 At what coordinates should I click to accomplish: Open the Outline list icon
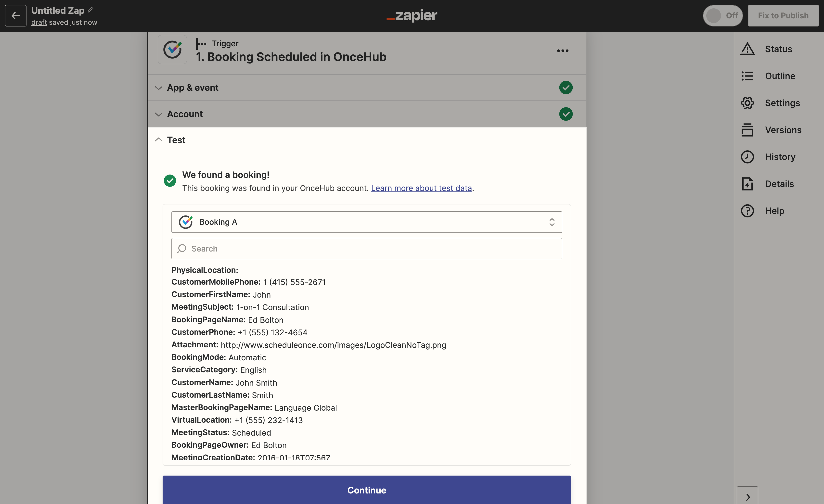click(747, 76)
